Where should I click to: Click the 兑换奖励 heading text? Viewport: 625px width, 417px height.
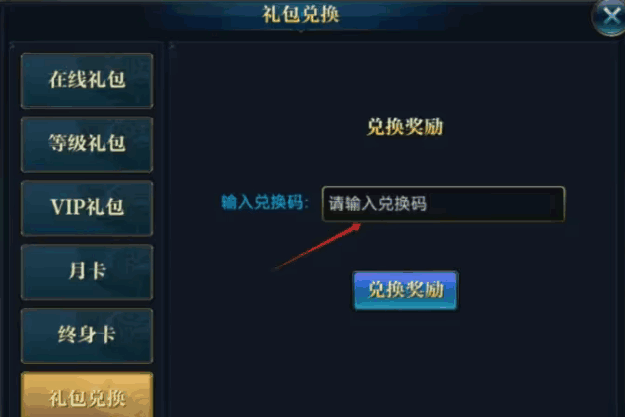(x=405, y=127)
